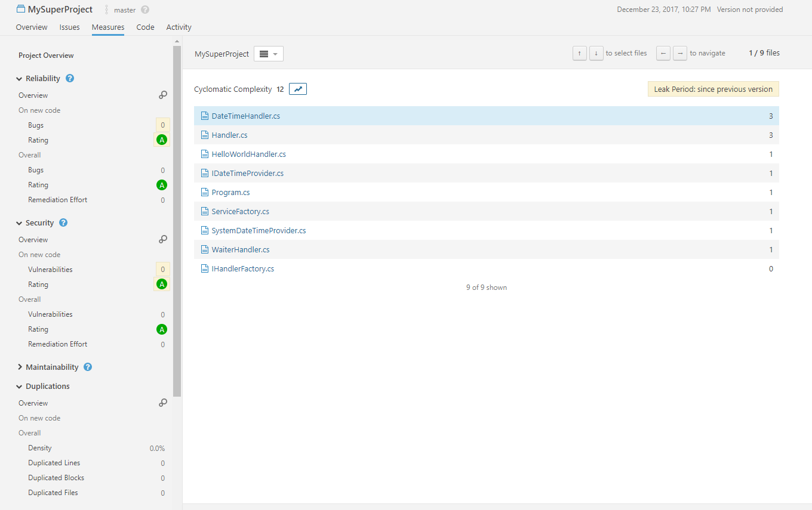The height and width of the screenshot is (510, 812).
Task: Click the green A rating badge under Overall Reliability
Action: (161, 185)
